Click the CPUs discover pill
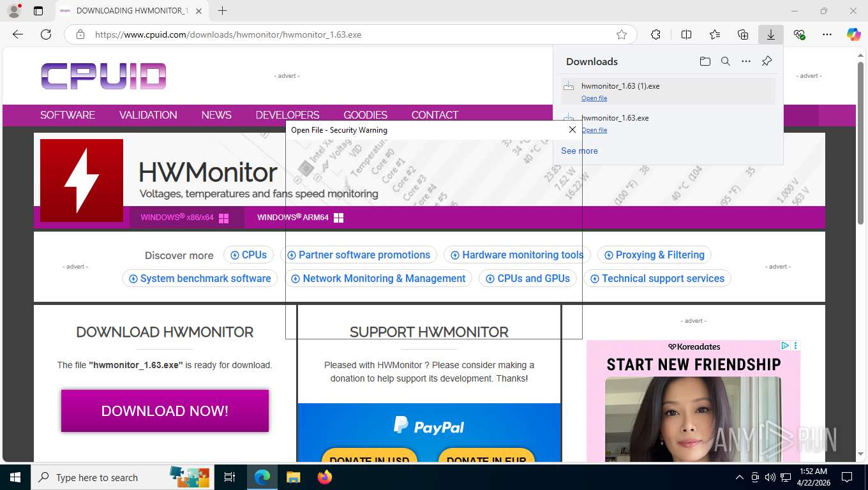 coord(249,255)
